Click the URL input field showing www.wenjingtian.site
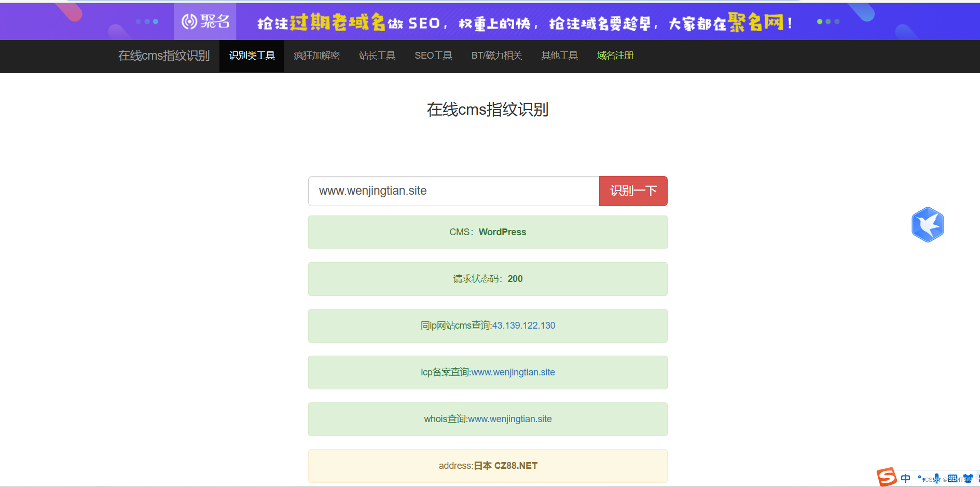Screen dimensions: 980x487 [x=453, y=191]
